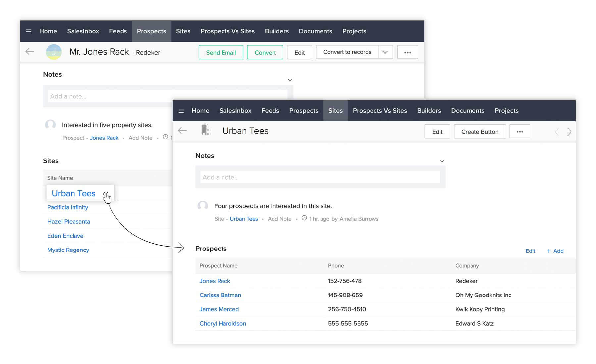Click Urban Tees link under site note
Viewport: 596px width, 364px height.
coord(244,219)
